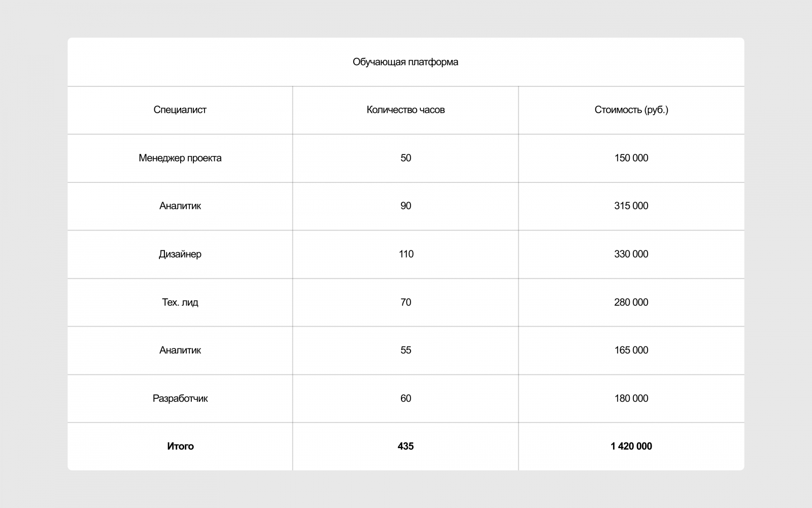Select the bold "Итого" total label
Screen dimensions: 812x508
[180, 446]
